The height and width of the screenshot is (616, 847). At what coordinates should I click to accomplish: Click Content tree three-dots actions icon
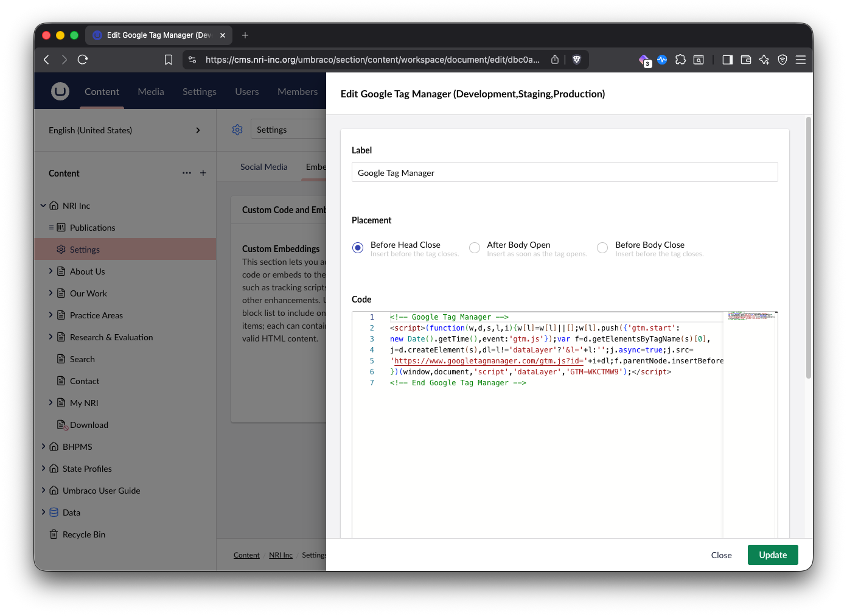[x=187, y=173]
